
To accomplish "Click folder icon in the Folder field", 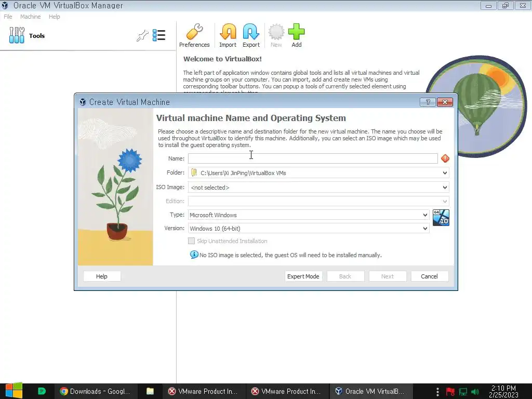I will click(x=194, y=172).
